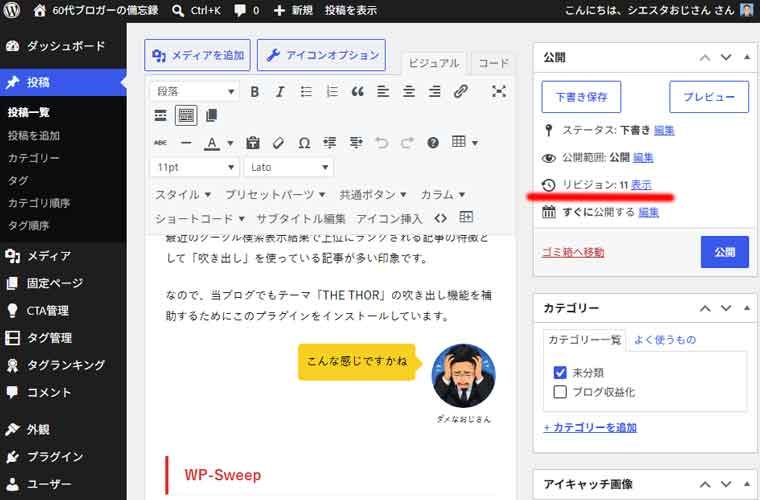Image resolution: width=760 pixels, height=500 pixels.
Task: Align text center
Action: tap(409, 91)
